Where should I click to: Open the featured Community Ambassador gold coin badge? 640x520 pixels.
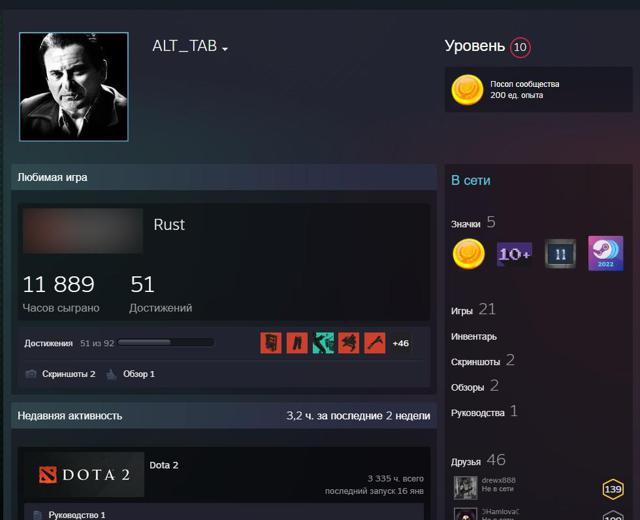(x=467, y=90)
